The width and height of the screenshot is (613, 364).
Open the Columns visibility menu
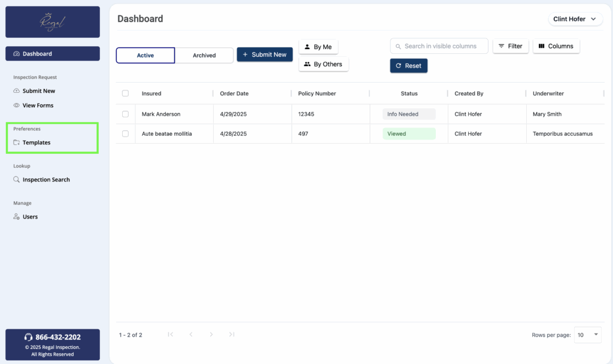coord(556,46)
